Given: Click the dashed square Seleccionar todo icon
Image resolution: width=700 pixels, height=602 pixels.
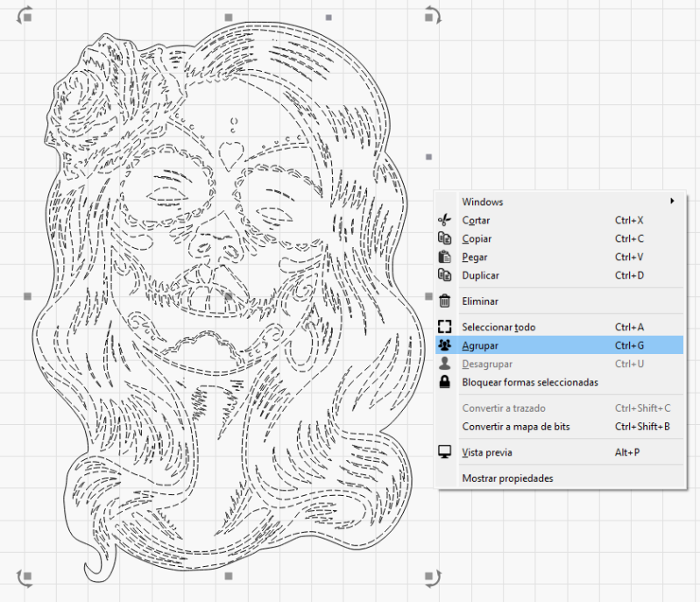Looking at the screenshot, I should click(444, 327).
